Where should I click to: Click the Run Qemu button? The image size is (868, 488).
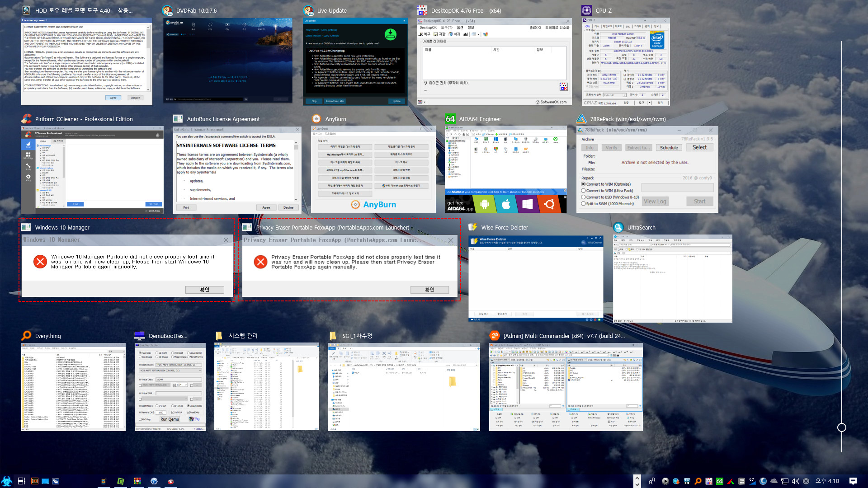pyautogui.click(x=170, y=419)
